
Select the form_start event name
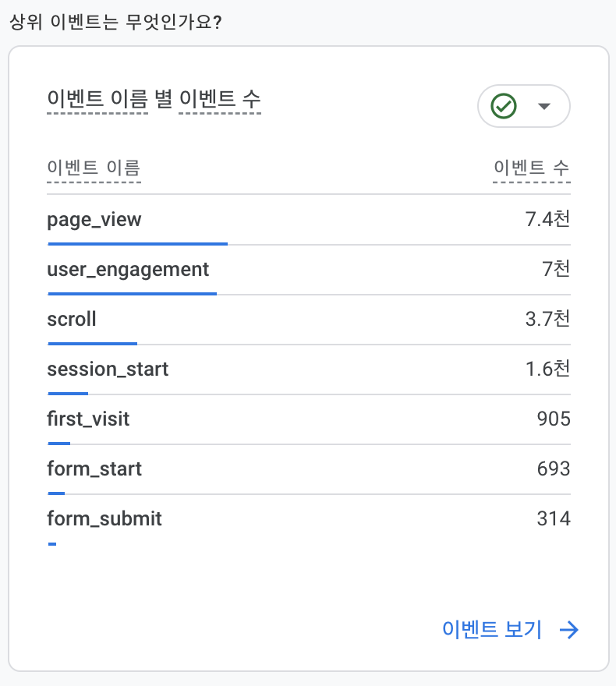pos(94,469)
